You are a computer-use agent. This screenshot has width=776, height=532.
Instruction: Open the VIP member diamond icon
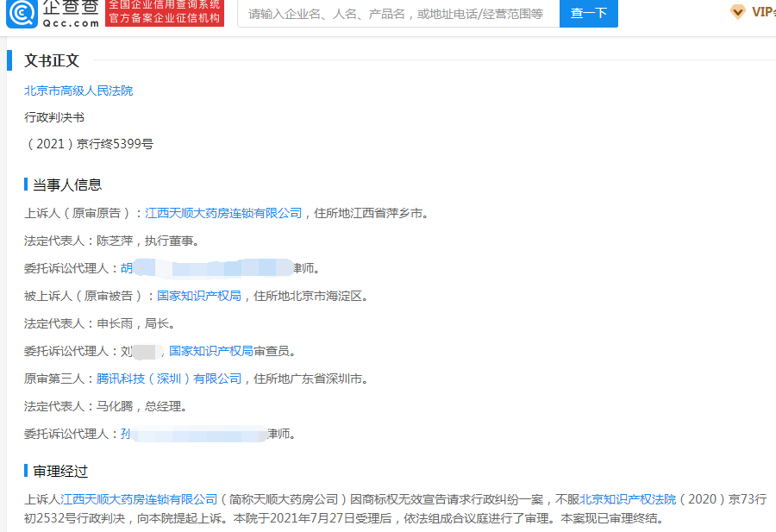(x=737, y=12)
